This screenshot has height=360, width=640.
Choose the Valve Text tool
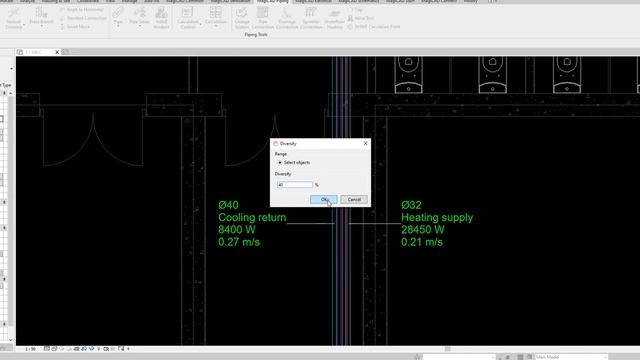pyautogui.click(x=361, y=18)
